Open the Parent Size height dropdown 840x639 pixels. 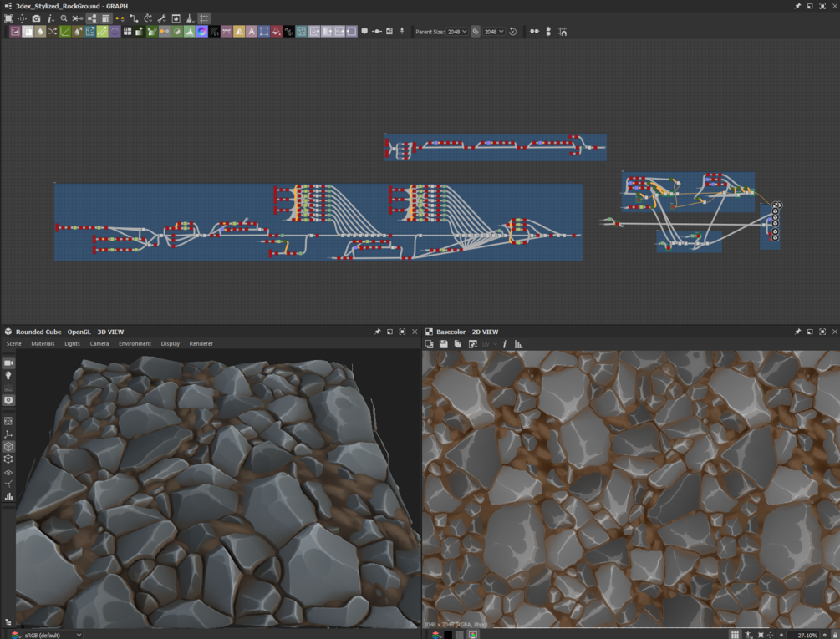[x=495, y=32]
